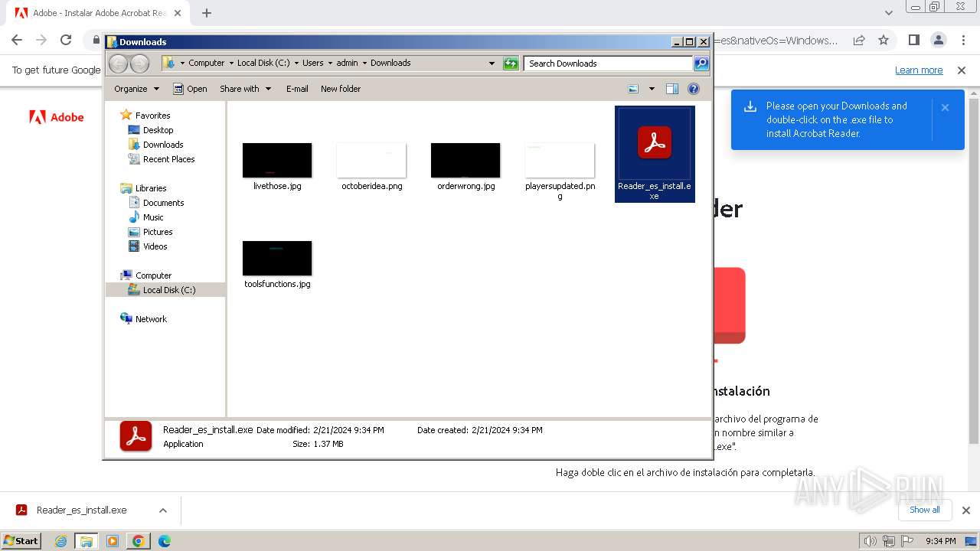Open Explorer Help question mark
The width and height of the screenshot is (980, 551).
pos(694,89)
